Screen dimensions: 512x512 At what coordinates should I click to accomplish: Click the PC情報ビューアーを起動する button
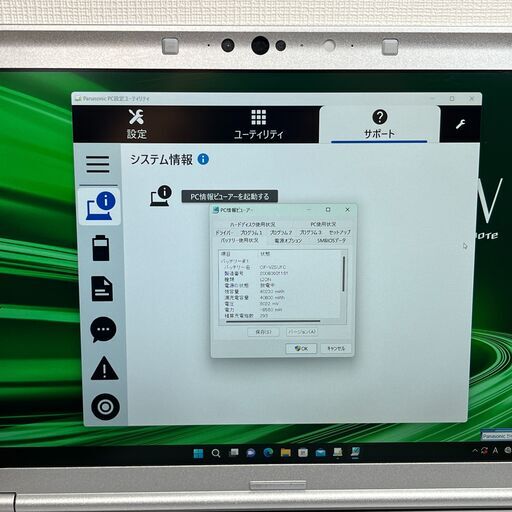click(230, 196)
